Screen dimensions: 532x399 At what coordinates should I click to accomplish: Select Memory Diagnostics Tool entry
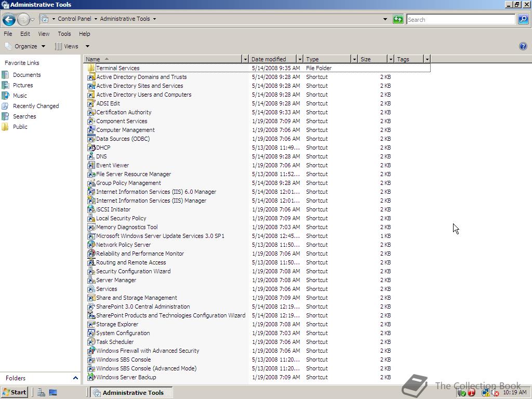pos(127,227)
